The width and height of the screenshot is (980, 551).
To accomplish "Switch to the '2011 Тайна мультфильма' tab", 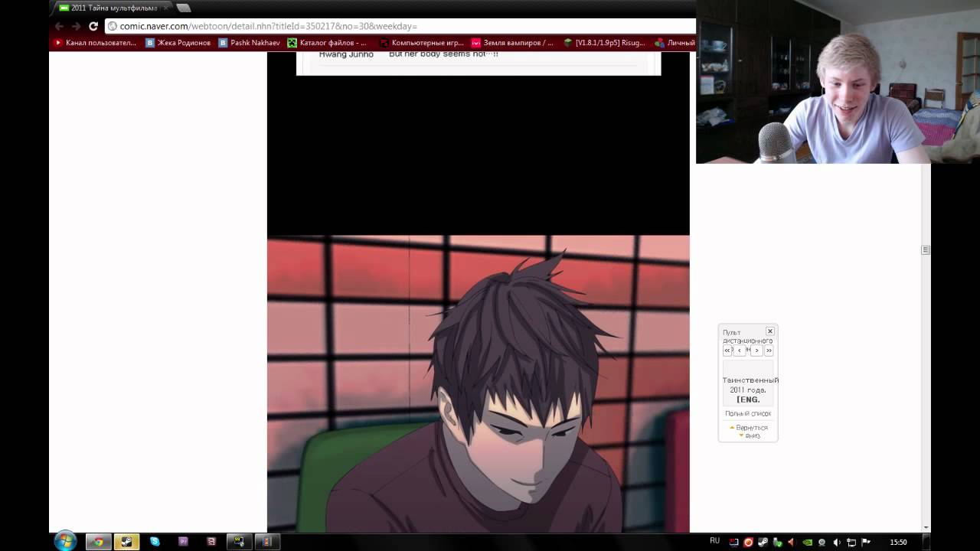I will click(113, 8).
